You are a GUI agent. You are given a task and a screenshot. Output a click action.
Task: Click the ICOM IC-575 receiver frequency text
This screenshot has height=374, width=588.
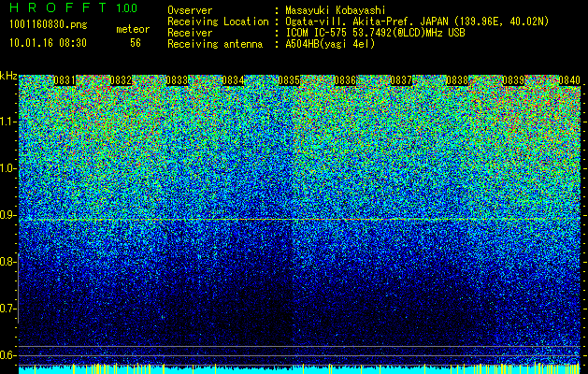click(375, 33)
